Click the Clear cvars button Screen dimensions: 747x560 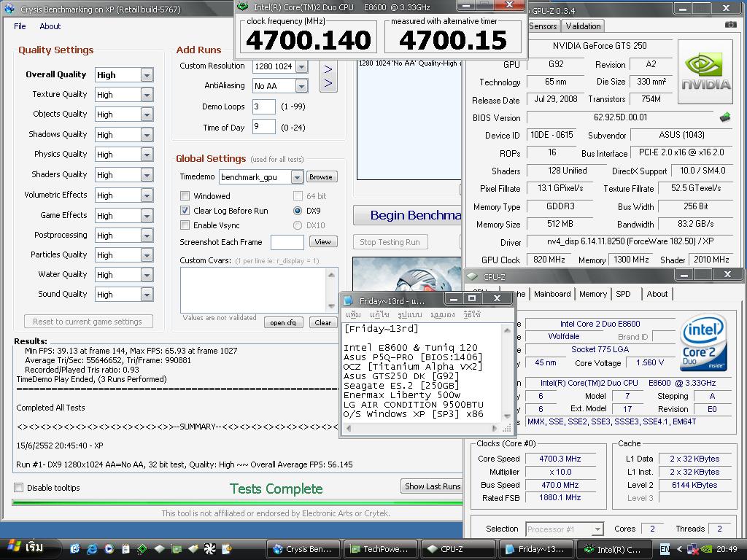(x=322, y=322)
